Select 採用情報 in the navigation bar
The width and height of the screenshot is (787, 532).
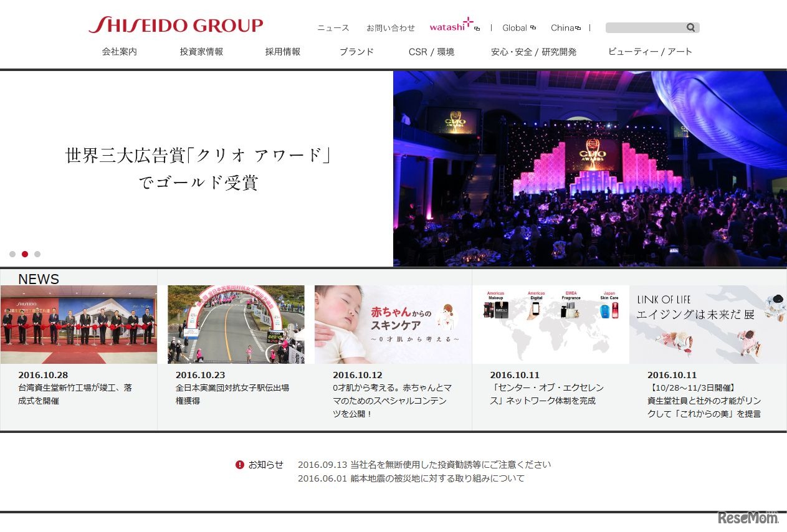(282, 52)
